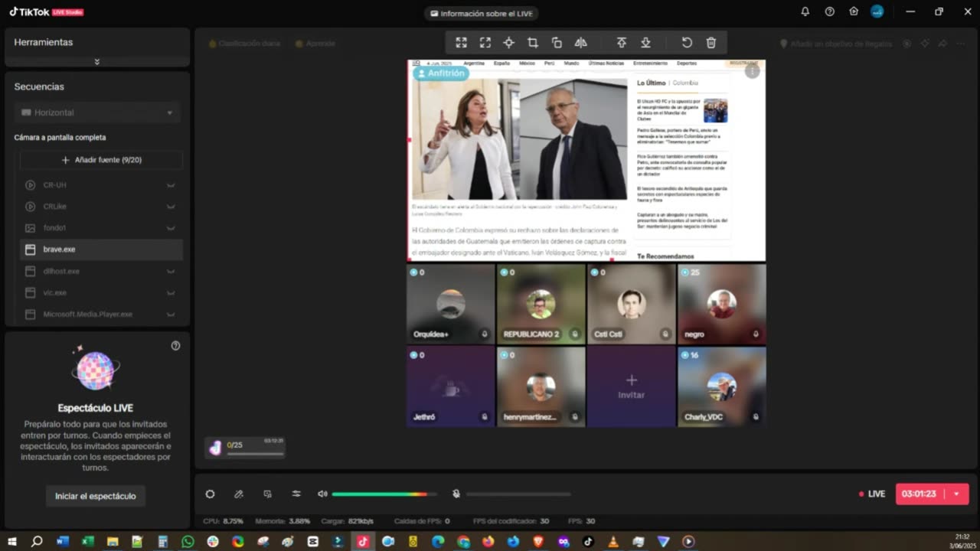Select the crop tool in source toolbar
Image resolution: width=980 pixels, height=551 pixels.
tap(533, 43)
